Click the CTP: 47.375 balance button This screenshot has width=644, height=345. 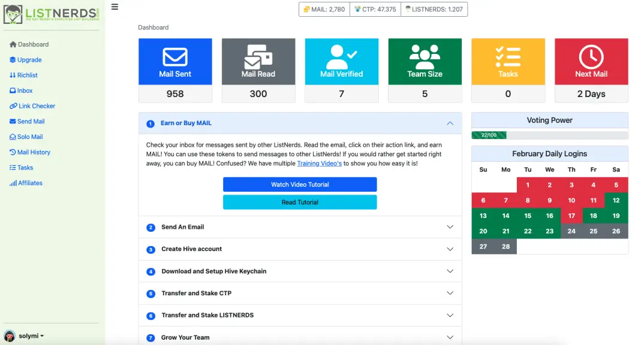(375, 9)
